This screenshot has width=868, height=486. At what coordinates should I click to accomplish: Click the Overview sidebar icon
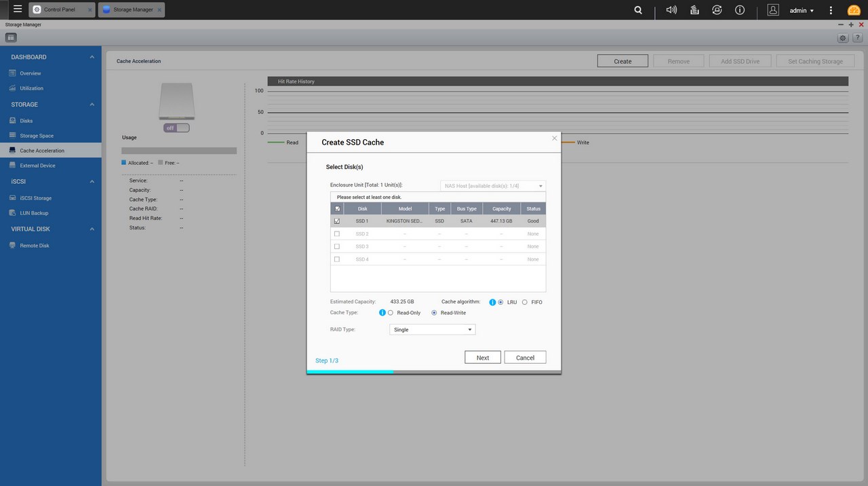(12, 73)
